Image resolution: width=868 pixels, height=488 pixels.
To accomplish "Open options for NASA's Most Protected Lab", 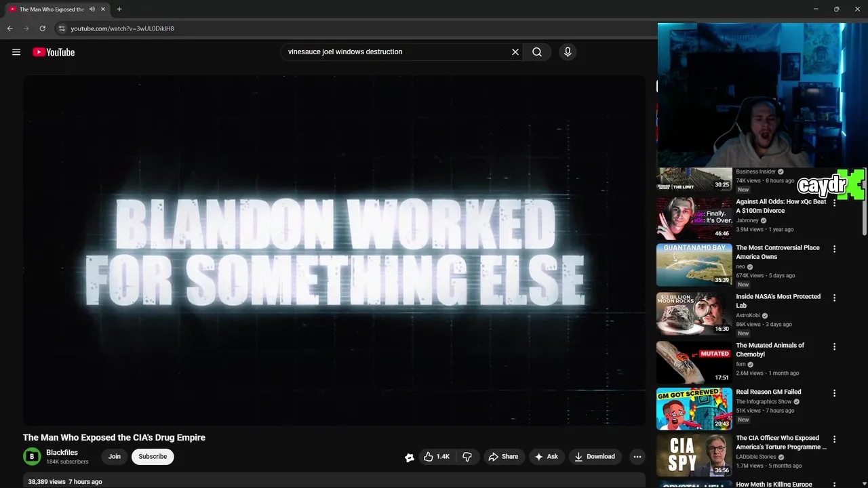I will coord(834,298).
